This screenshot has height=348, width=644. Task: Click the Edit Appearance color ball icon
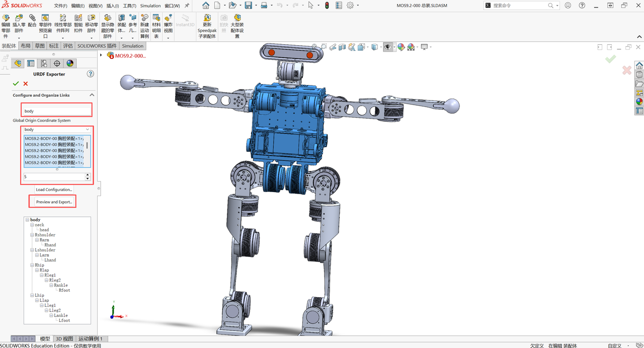(x=401, y=47)
